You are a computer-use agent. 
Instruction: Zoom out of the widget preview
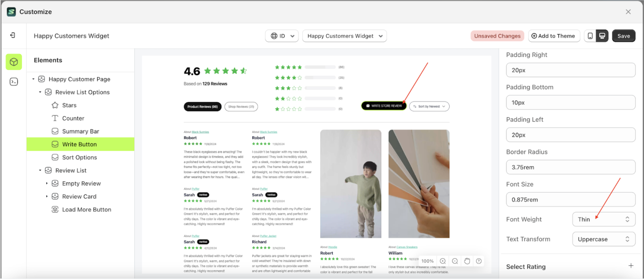point(455,261)
